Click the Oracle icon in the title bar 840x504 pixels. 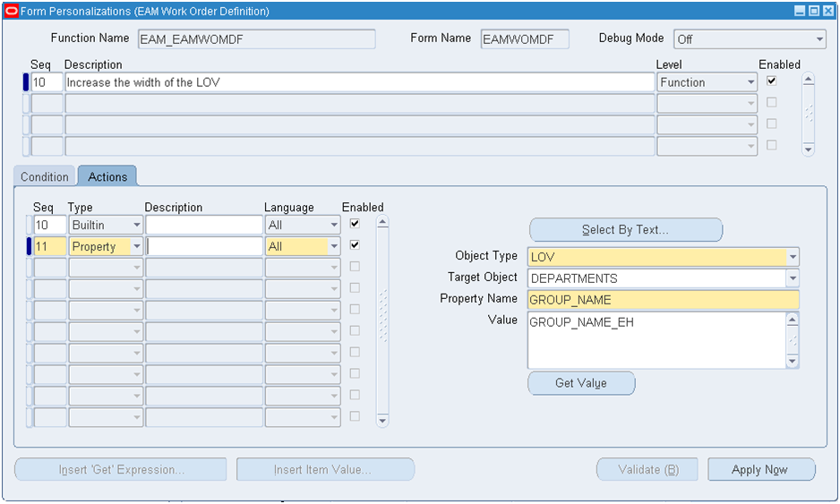click(11, 12)
